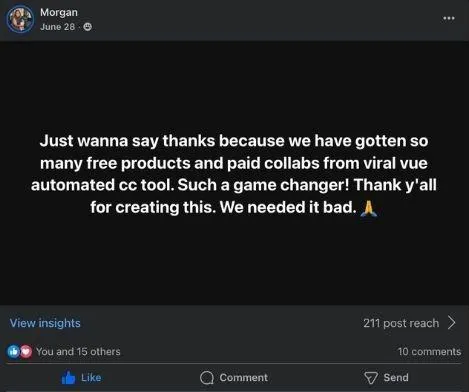Open Morgan's profile picture

point(20,19)
